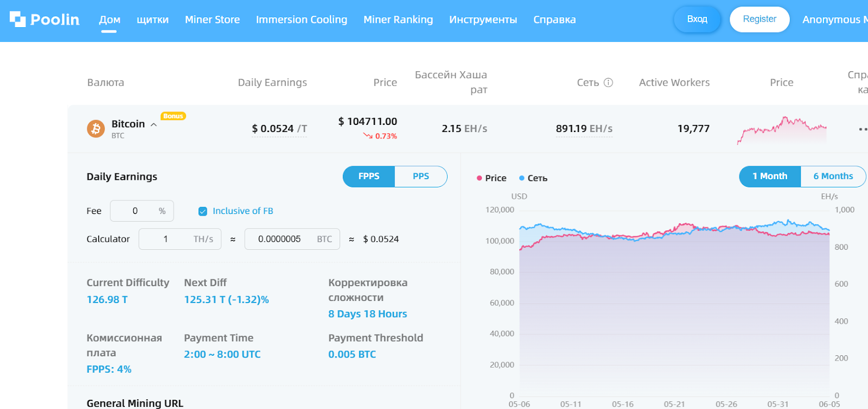Click the orange Bitcoin coin icon

pyautogui.click(x=96, y=129)
